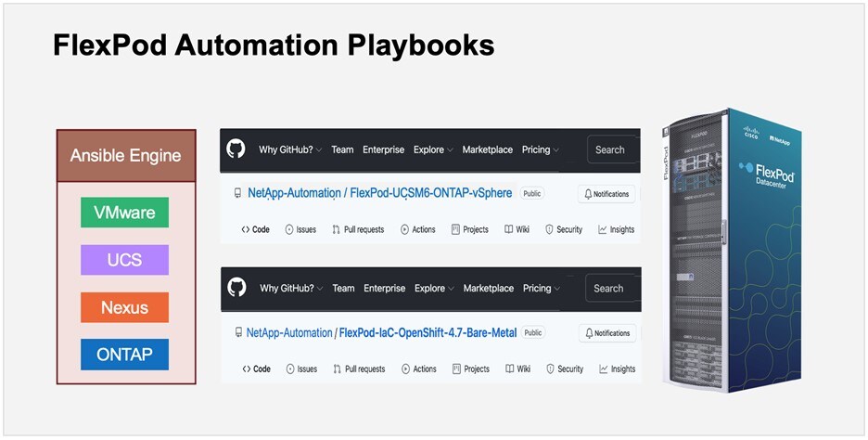The width and height of the screenshot is (868, 440).
Task: Go to Pull requests in the top repository
Action: (357, 229)
